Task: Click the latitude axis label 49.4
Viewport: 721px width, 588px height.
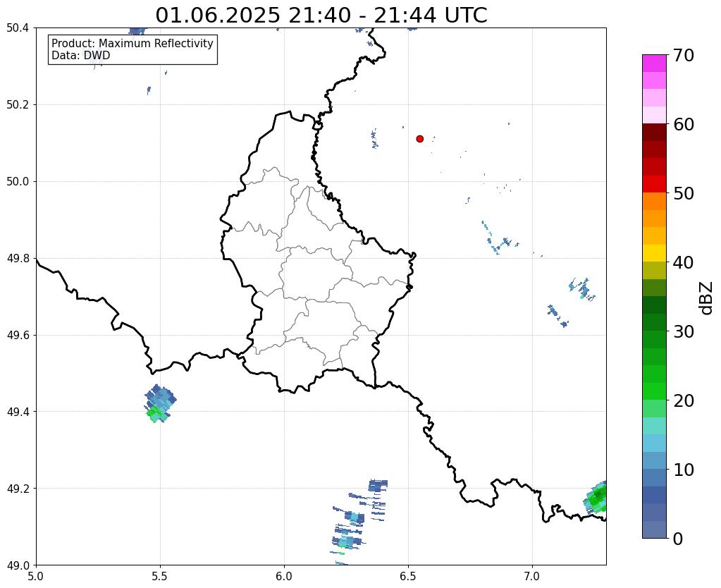Action: click(18, 412)
